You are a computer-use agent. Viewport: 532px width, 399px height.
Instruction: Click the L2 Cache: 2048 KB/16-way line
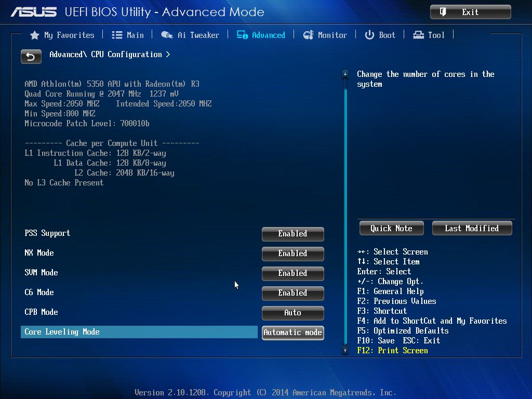click(x=124, y=173)
